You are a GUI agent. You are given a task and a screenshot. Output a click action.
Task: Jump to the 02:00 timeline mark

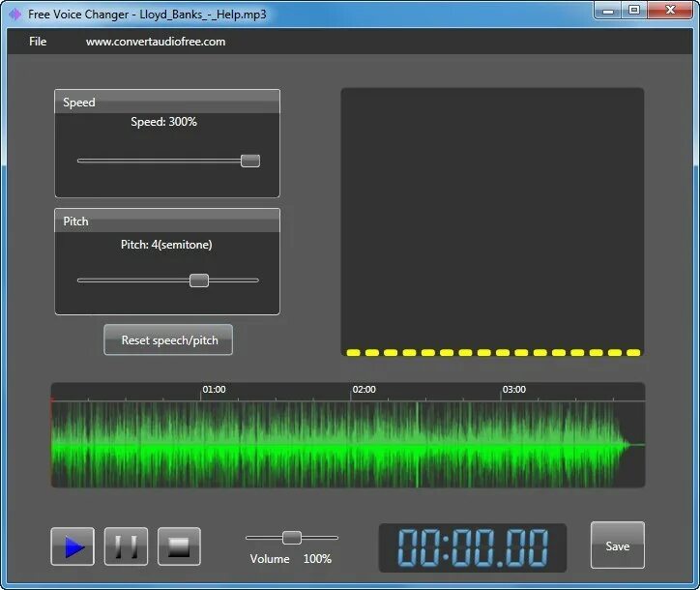[364, 390]
